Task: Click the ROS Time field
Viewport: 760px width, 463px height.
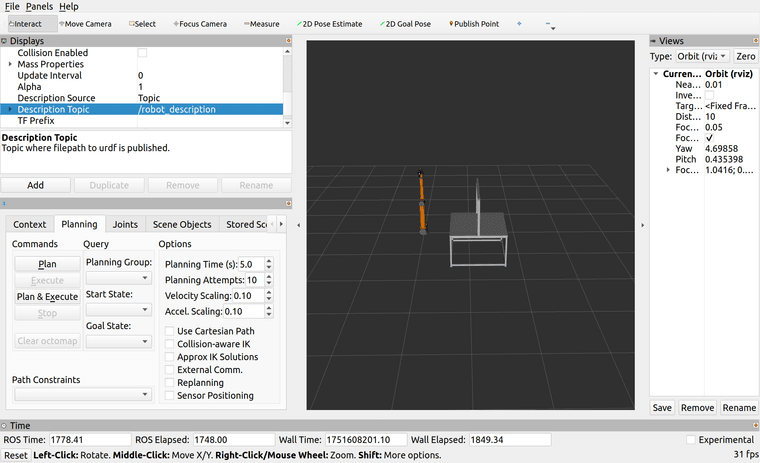Action: 90,440
